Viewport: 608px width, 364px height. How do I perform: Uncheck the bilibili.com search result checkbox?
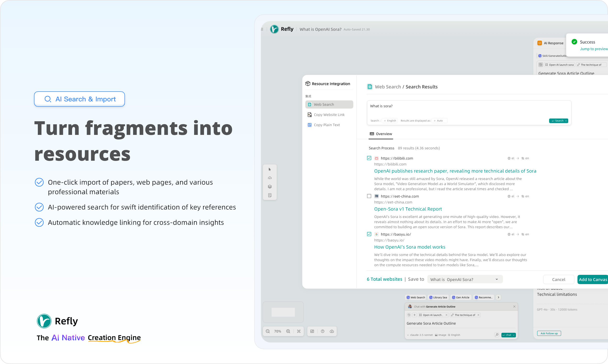pyautogui.click(x=369, y=158)
